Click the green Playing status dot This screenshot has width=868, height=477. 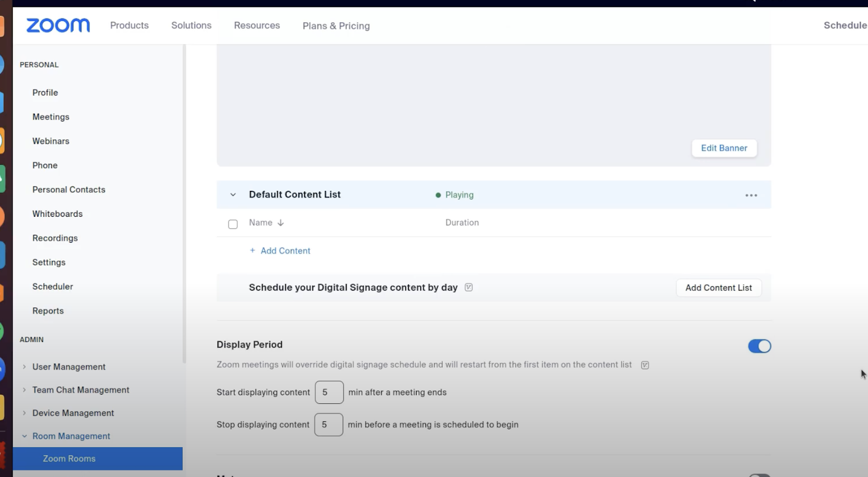(x=438, y=195)
